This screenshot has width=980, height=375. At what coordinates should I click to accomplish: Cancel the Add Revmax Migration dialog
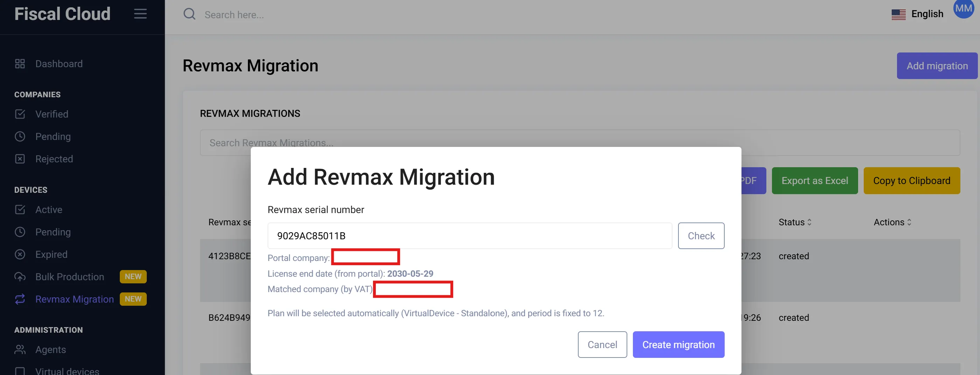[602, 344]
